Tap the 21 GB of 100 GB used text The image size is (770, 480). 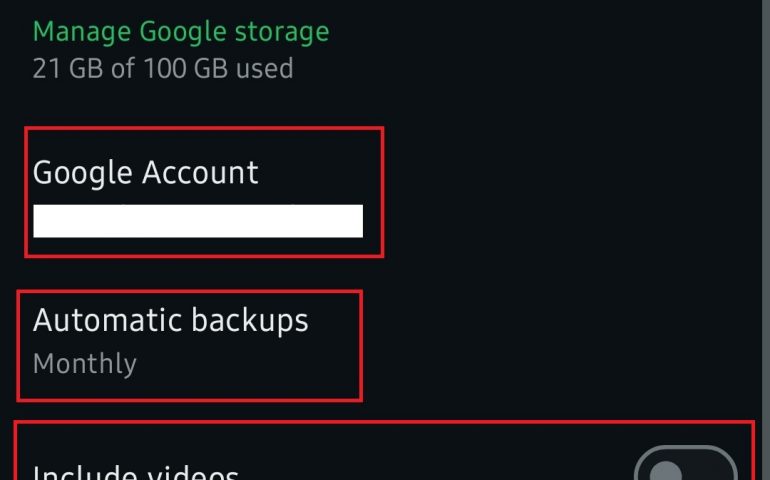(163, 68)
